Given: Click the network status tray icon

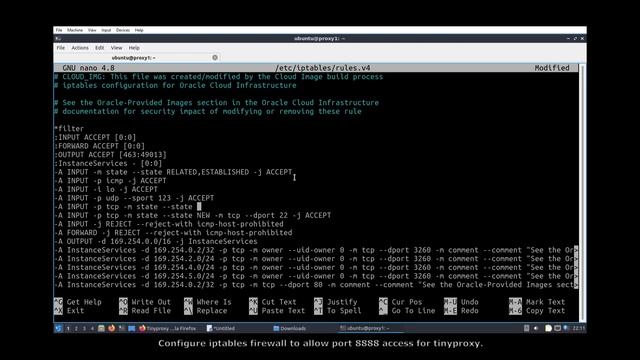Looking at the screenshot, I should [x=566, y=328].
